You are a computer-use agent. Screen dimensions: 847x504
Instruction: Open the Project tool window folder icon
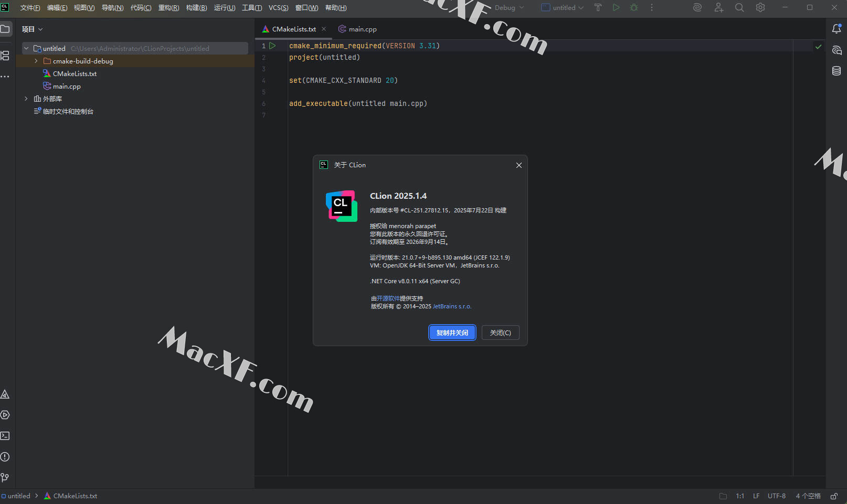[5, 29]
